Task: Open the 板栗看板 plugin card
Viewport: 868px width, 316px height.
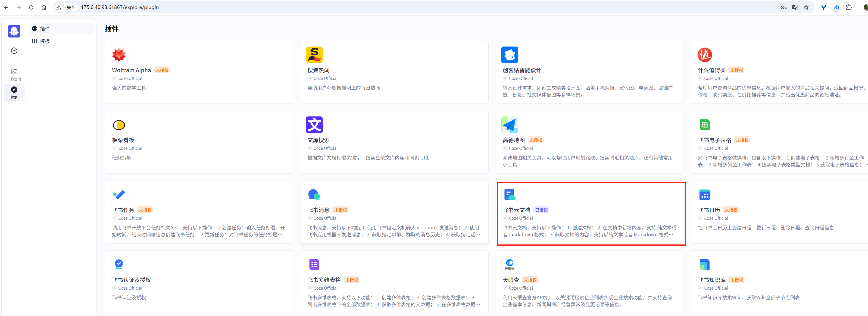Action: (x=199, y=142)
